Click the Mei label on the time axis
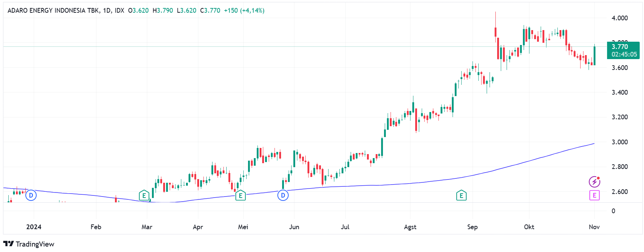 243,227
